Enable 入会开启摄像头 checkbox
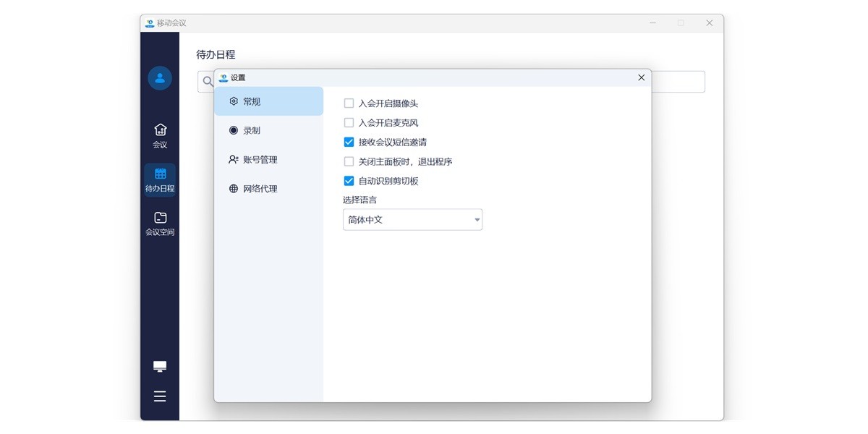 click(349, 103)
